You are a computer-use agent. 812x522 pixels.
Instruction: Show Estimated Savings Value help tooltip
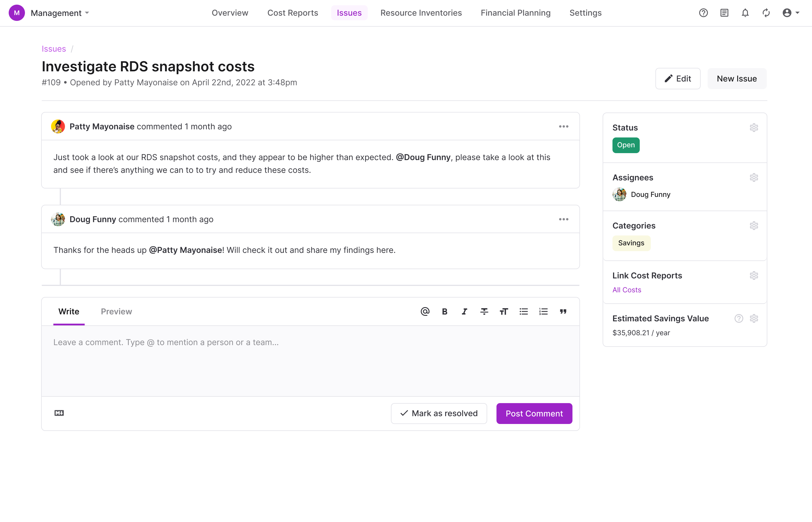pos(739,319)
